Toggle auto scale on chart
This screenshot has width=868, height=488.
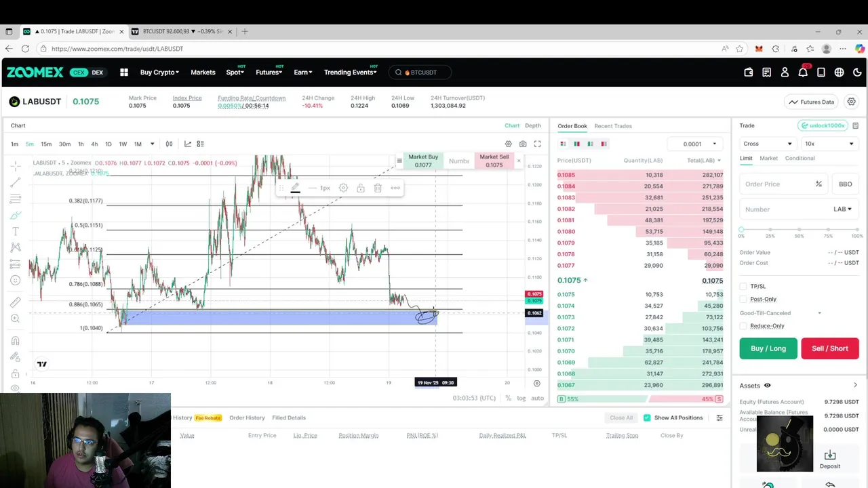537,398
